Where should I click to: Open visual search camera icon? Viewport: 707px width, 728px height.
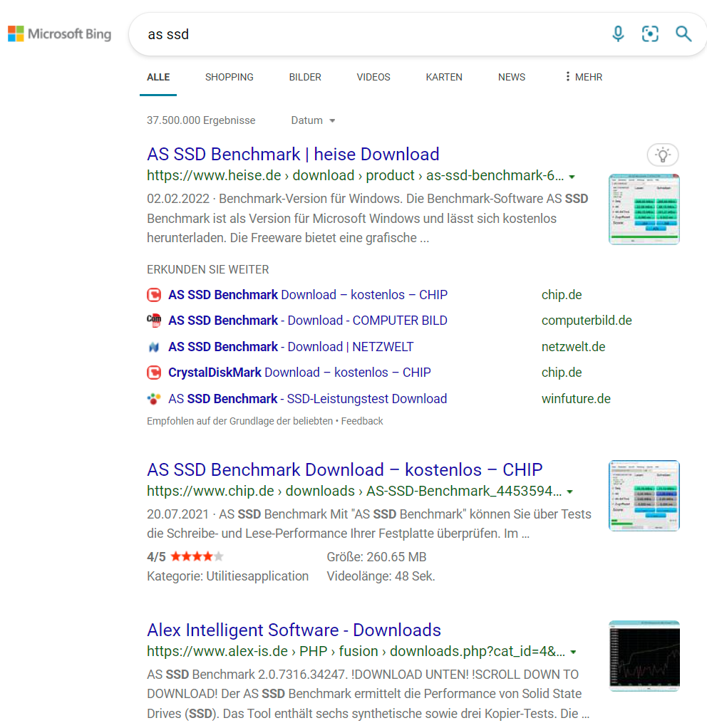[x=650, y=34]
